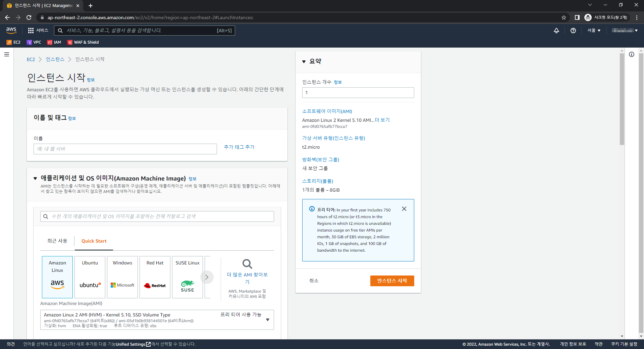Click the 시크릿 모드 incognito indicator
Image resolution: width=644 pixels, height=349 pixels.
pyautogui.click(x=607, y=17)
